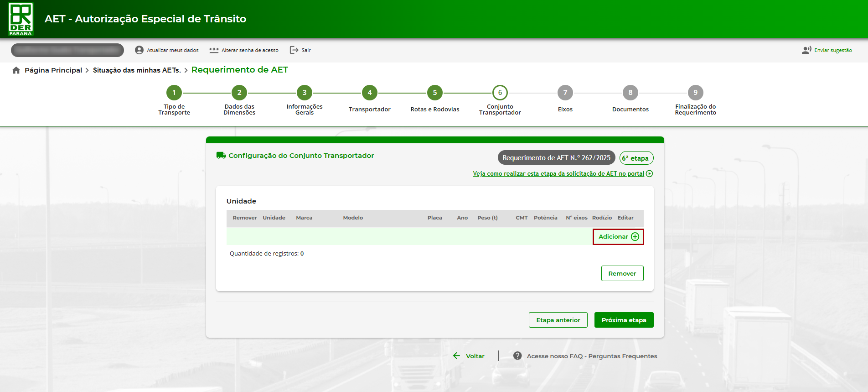Go to step 2 circle

point(239,93)
